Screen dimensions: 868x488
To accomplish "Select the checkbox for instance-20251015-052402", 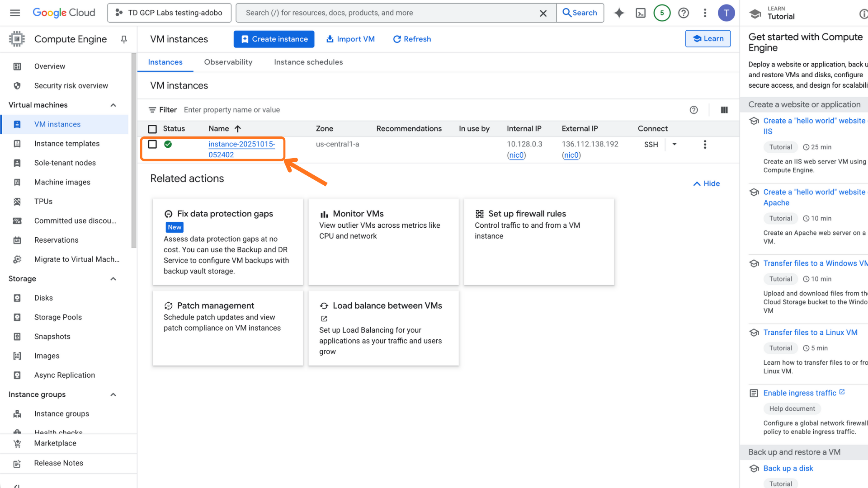I will coord(153,144).
